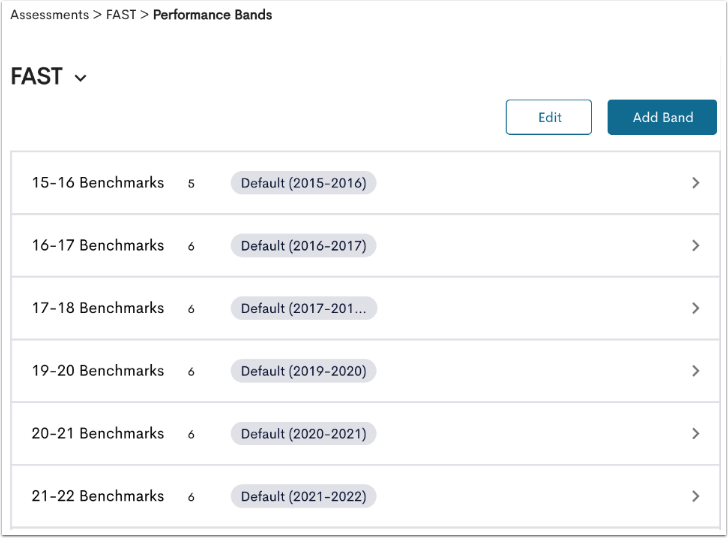Click the Default (2016-2017) tag
This screenshot has width=728, height=538.
point(304,246)
